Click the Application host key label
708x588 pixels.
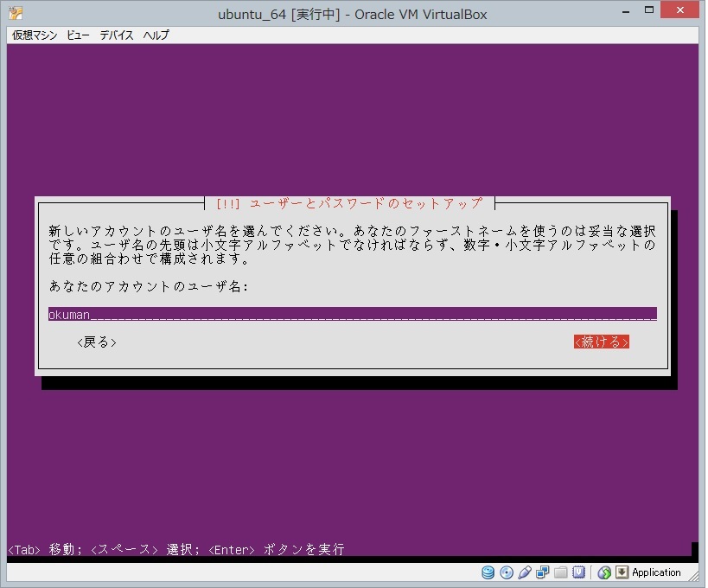(x=655, y=572)
